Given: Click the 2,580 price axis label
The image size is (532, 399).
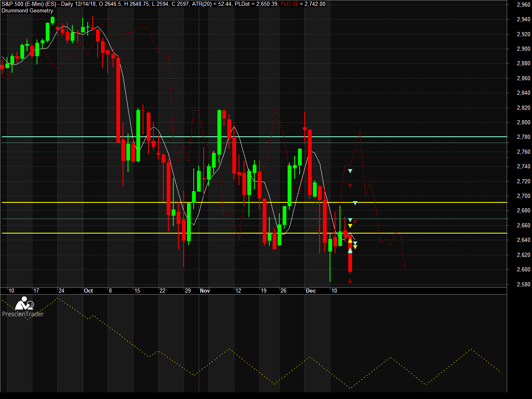Looking at the screenshot, I should pos(523,284).
